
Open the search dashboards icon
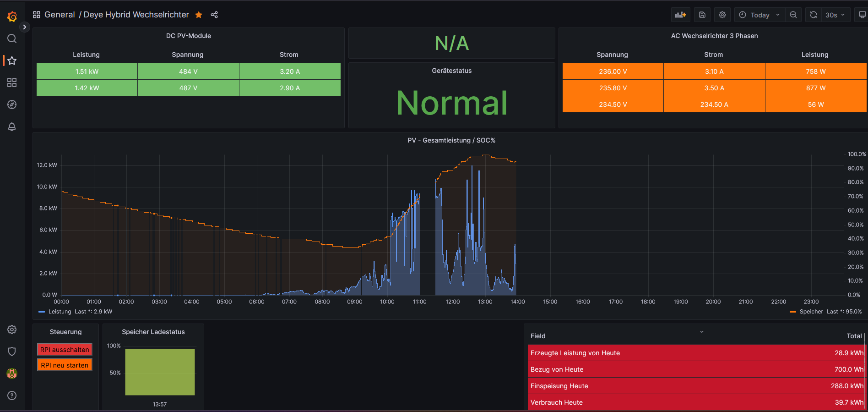(12, 38)
